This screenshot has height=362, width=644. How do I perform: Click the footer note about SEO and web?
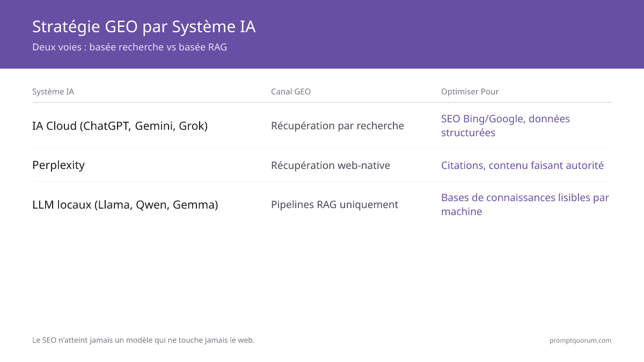(143, 340)
